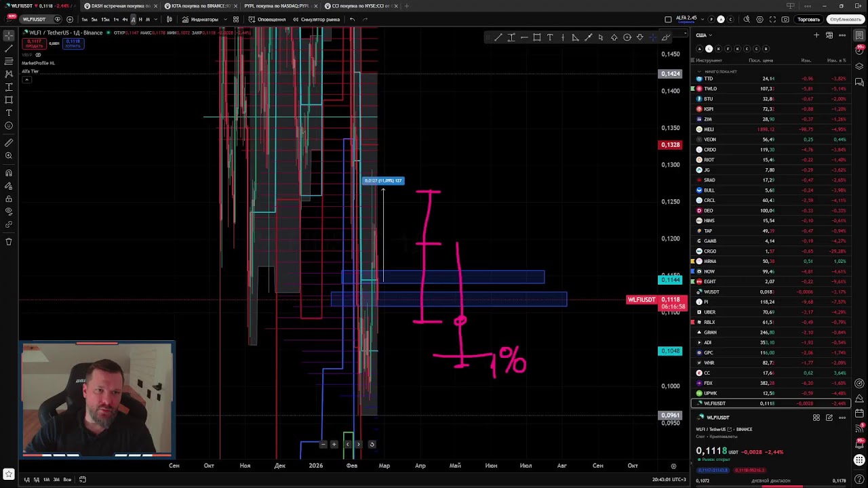The height and width of the screenshot is (488, 868).
Task: Open watchlist more options three dots
Action: pos(842,35)
